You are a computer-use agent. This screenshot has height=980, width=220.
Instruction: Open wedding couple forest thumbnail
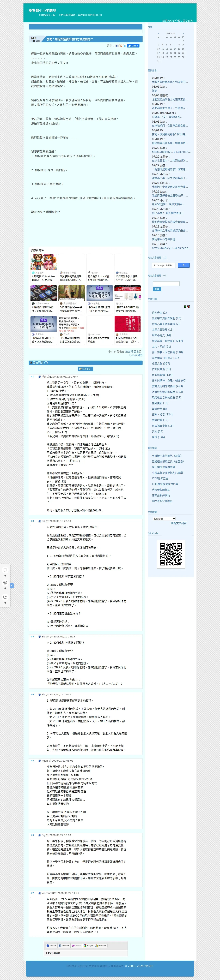click(x=71, y=293)
